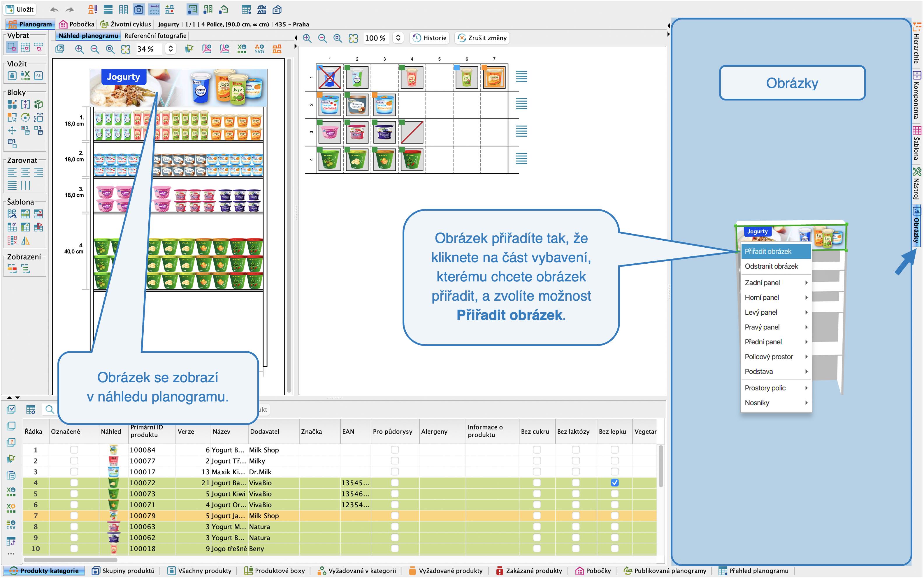The height and width of the screenshot is (578, 924).
Task: Expand the Zadní panel submenu
Action: pyautogui.click(x=776, y=283)
